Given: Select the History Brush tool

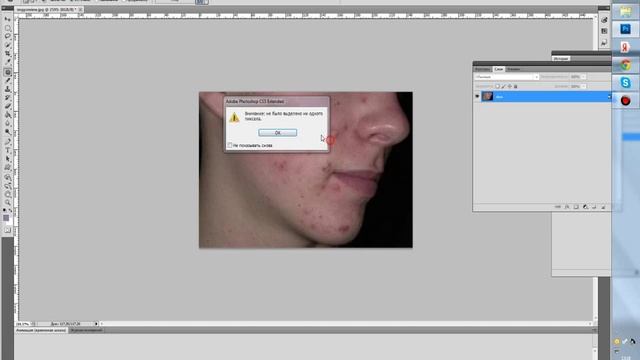Looking at the screenshot, I should click(x=8, y=98).
